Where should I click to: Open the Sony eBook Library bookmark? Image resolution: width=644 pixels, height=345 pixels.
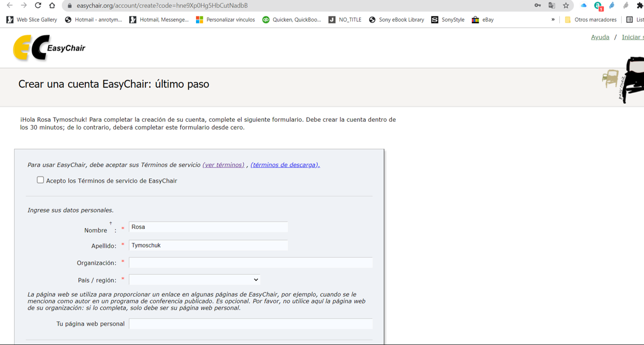click(x=397, y=20)
